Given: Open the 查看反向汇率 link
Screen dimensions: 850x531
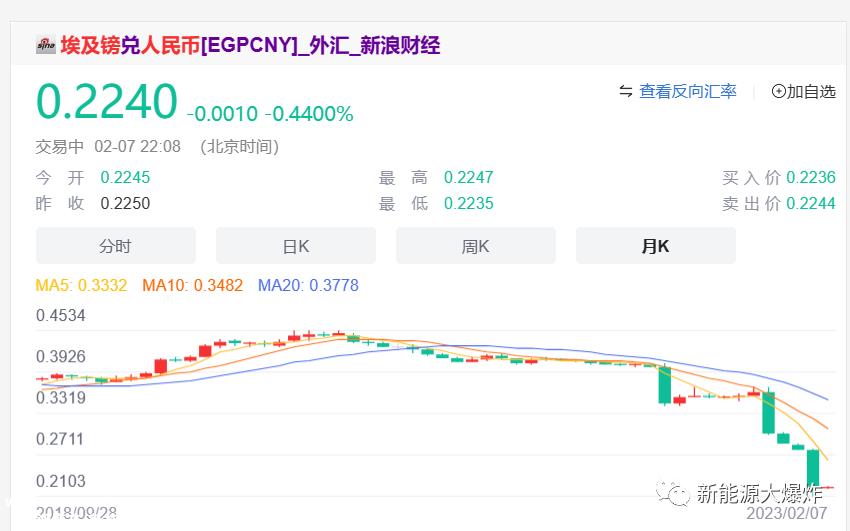Looking at the screenshot, I should point(687,91).
